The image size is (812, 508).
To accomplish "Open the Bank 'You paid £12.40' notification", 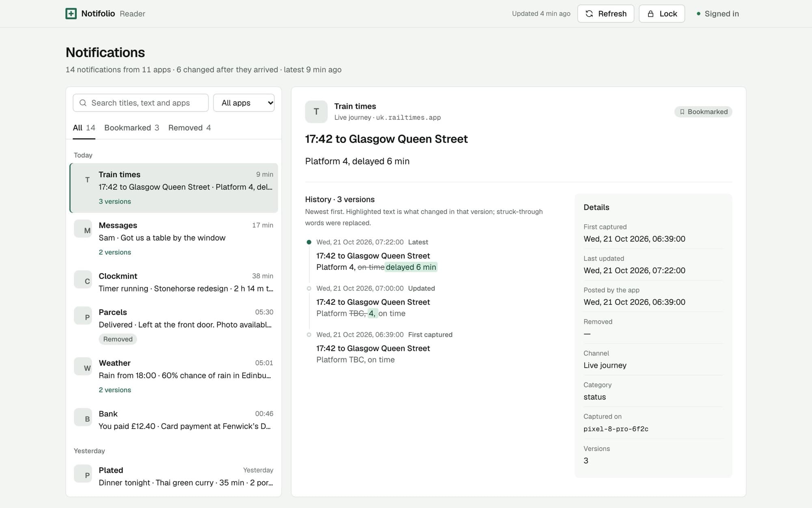I will tap(174, 420).
